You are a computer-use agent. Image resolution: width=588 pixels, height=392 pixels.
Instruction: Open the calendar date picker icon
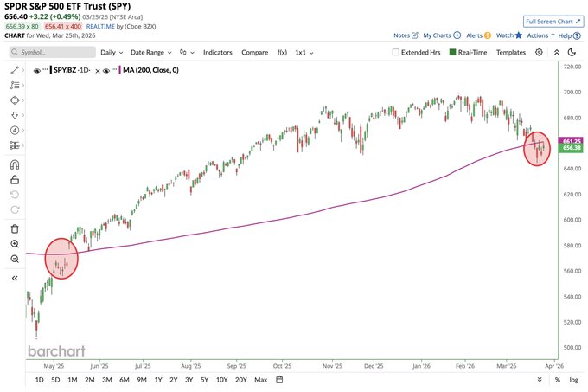pyautogui.click(x=281, y=380)
